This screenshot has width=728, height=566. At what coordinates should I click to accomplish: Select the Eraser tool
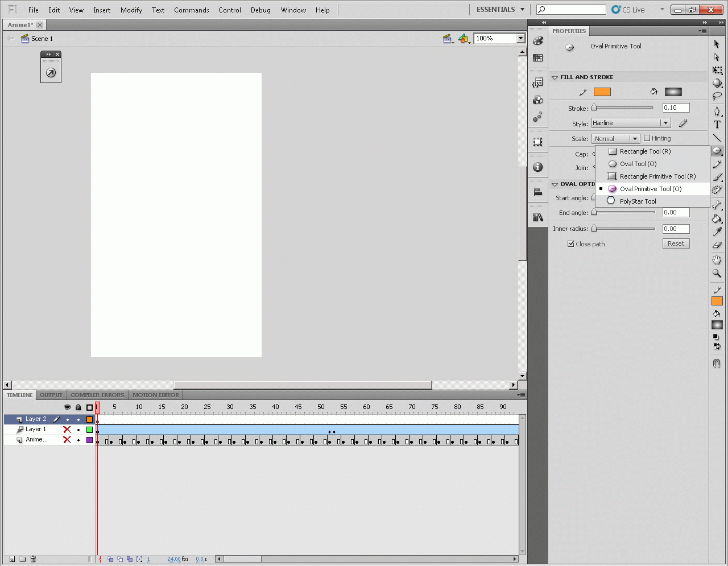(x=717, y=245)
